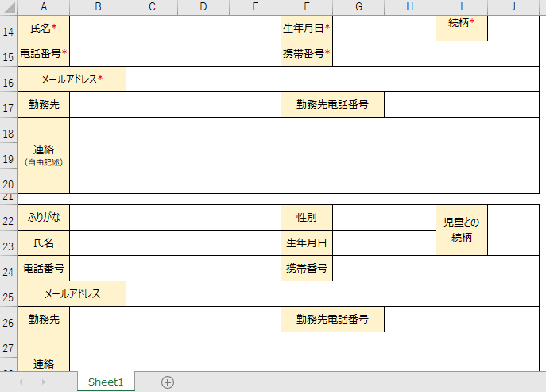Select the birthdate input cell in row 14
The width and height of the screenshot is (546, 392).
point(384,28)
